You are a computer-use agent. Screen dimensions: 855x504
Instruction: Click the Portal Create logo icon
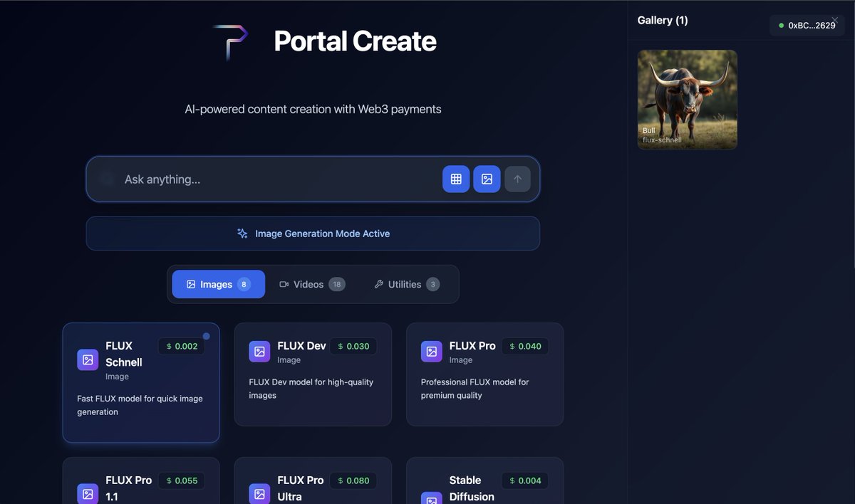230,42
